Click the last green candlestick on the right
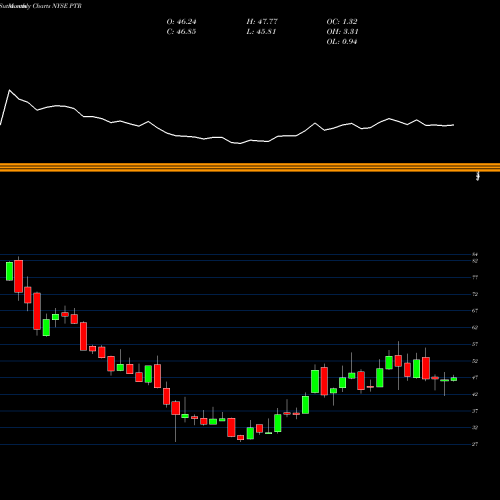500x500 pixels. [454, 379]
